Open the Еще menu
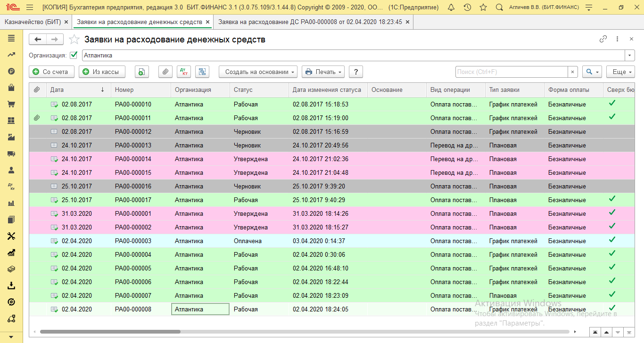Image resolution: width=644 pixels, height=343 pixels. [x=620, y=72]
